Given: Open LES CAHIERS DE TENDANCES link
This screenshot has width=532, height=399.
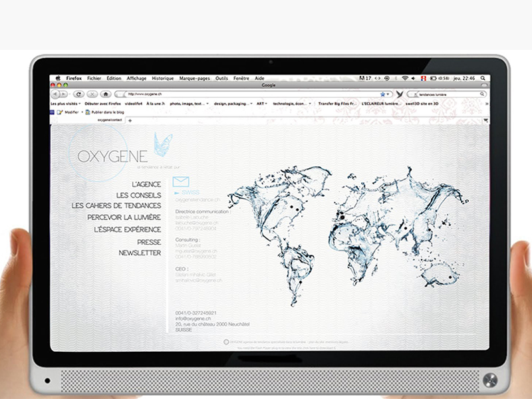Looking at the screenshot, I should pyautogui.click(x=116, y=206).
